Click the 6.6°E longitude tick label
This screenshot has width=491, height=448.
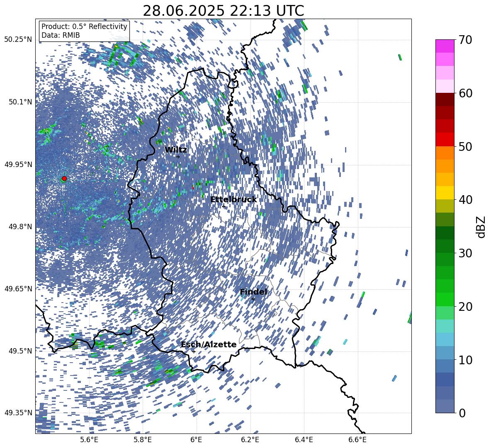(x=357, y=440)
